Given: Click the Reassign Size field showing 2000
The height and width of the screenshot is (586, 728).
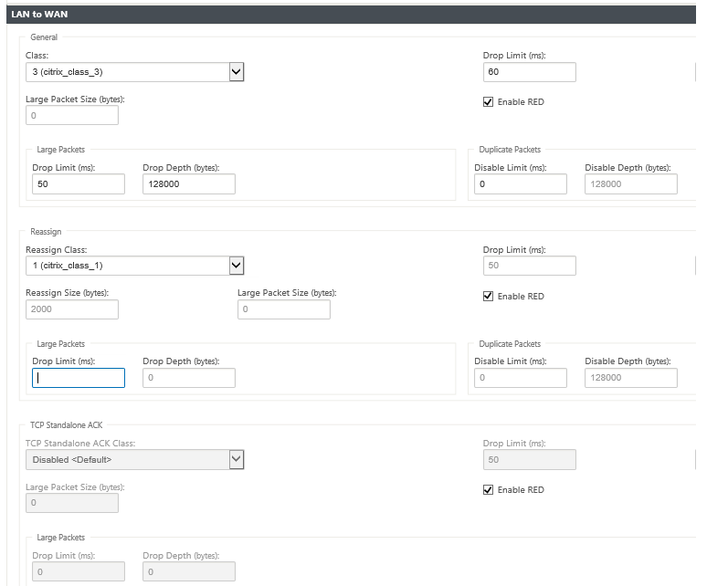Looking at the screenshot, I should (72, 309).
